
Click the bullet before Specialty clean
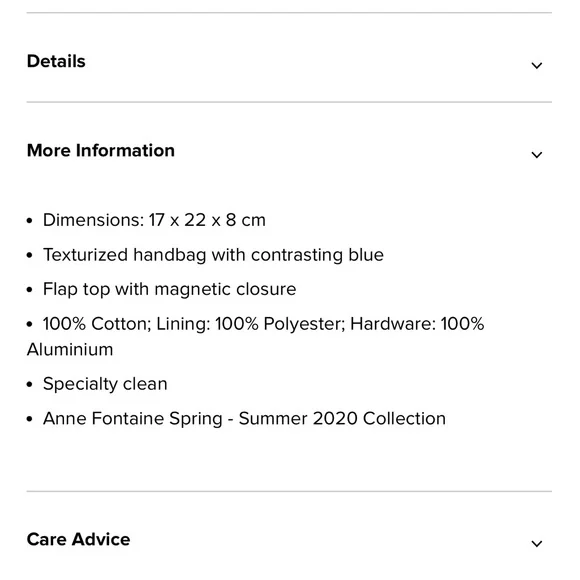[30, 385]
